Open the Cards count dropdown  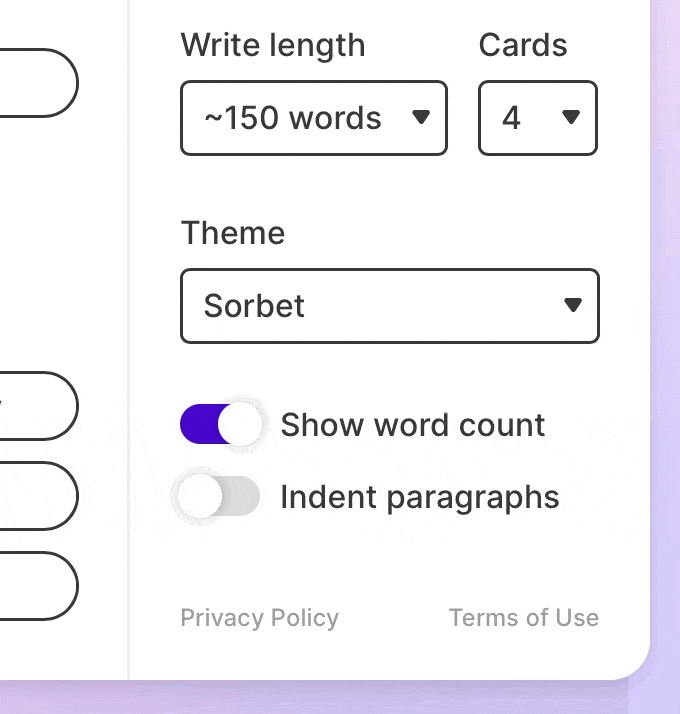(x=537, y=118)
